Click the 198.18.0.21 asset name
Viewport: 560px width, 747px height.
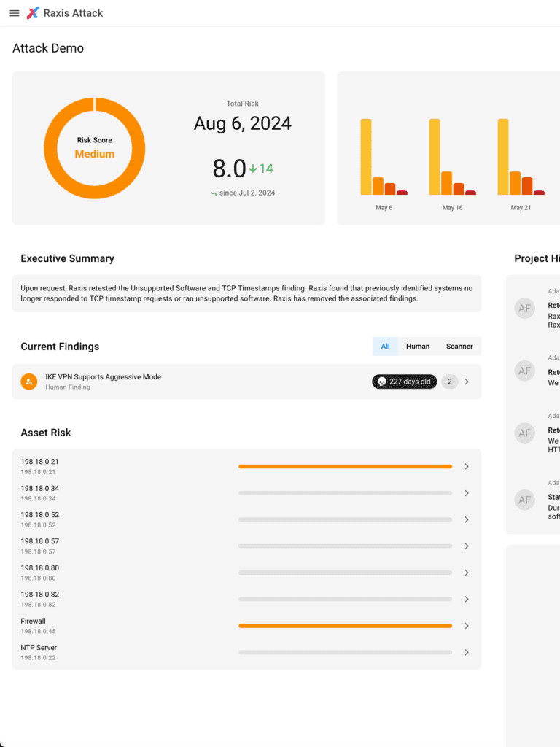(x=39, y=462)
